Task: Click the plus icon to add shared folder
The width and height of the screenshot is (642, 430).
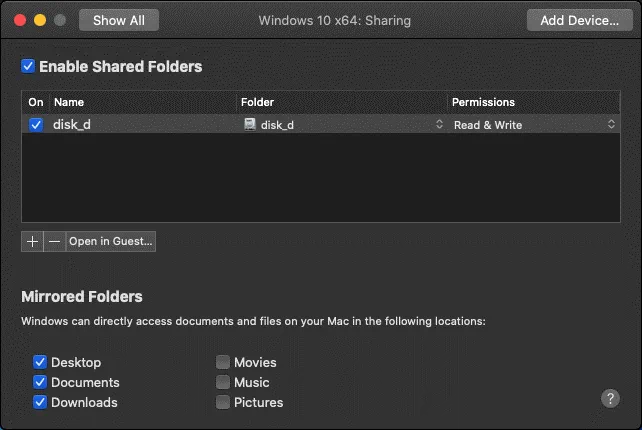Action: pyautogui.click(x=32, y=241)
